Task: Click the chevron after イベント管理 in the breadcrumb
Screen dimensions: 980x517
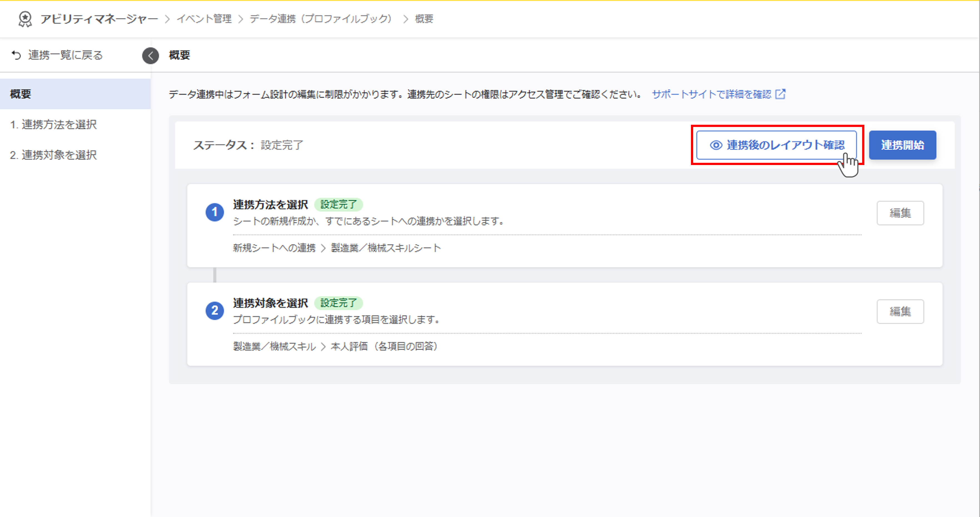Action: (240, 19)
